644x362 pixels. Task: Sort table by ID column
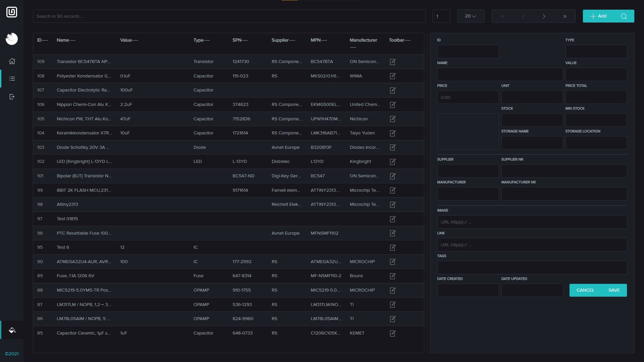[x=42, y=40]
